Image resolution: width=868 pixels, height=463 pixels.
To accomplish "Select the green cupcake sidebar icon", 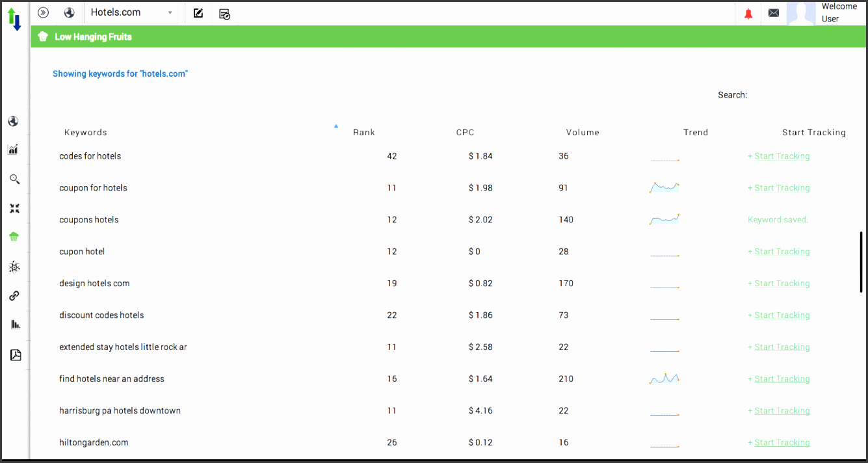I will 14,237.
